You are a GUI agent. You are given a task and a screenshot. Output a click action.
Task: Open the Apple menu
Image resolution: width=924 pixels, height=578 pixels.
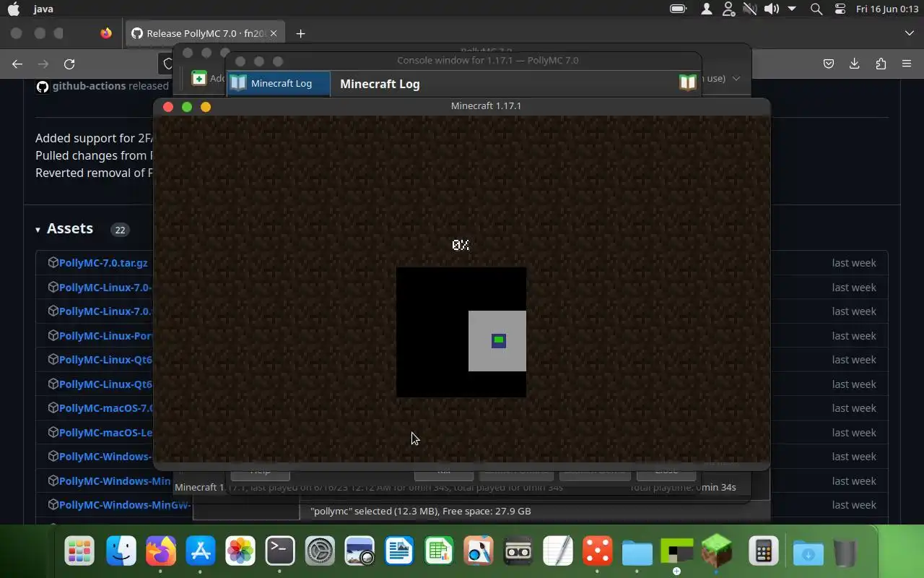[13, 9]
